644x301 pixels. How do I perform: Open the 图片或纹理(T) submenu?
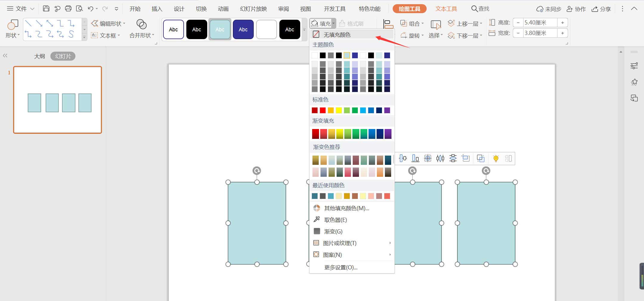(352, 243)
